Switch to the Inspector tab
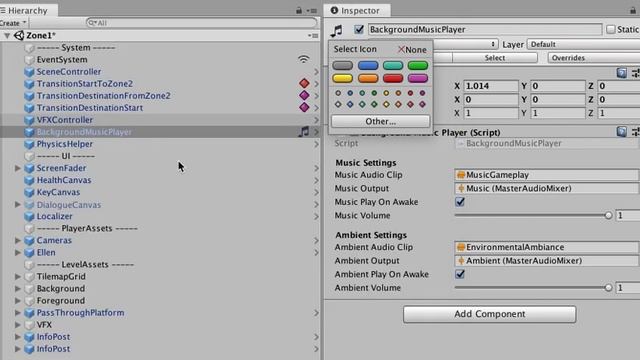Viewport: 640px width, 360px height. 357,10
